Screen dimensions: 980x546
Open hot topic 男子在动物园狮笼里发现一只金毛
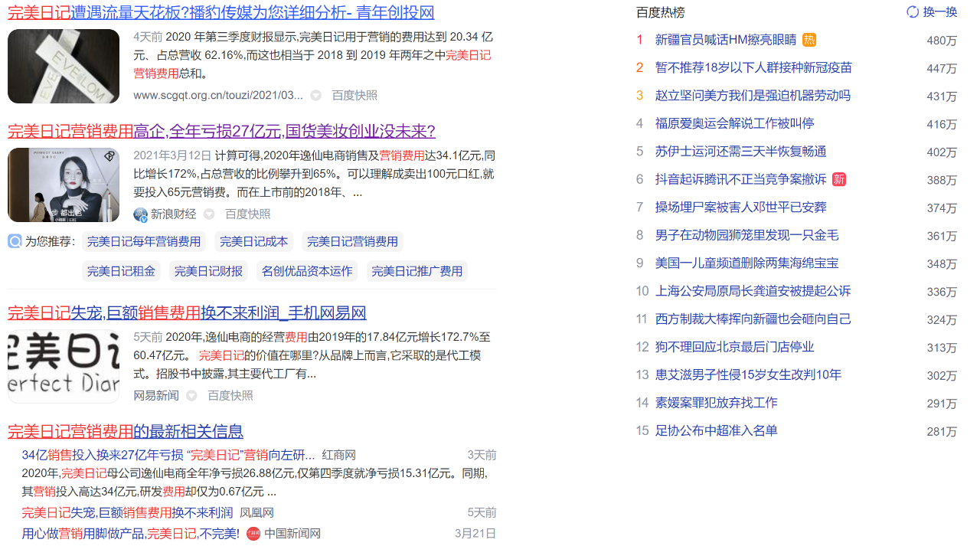pos(747,235)
